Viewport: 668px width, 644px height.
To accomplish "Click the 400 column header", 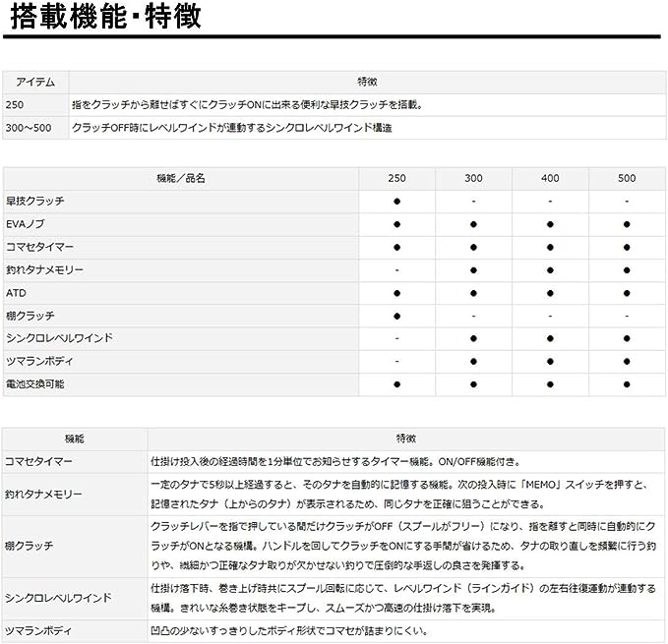I will pyautogui.click(x=550, y=178).
